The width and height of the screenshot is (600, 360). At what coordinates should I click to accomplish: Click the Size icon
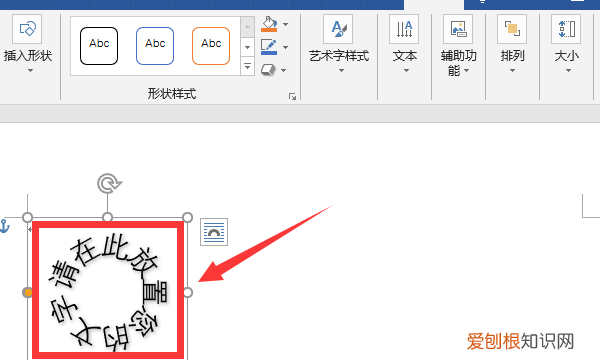click(566, 29)
